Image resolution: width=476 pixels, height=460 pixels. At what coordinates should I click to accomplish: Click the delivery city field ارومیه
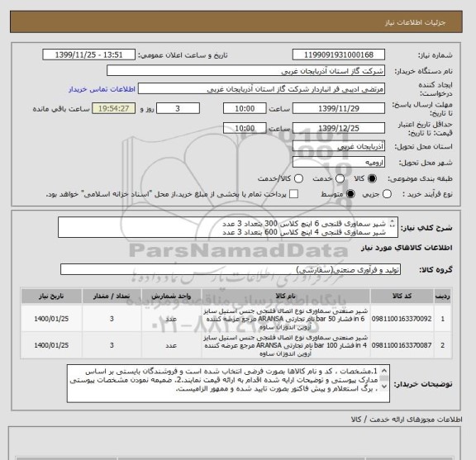(x=339, y=163)
